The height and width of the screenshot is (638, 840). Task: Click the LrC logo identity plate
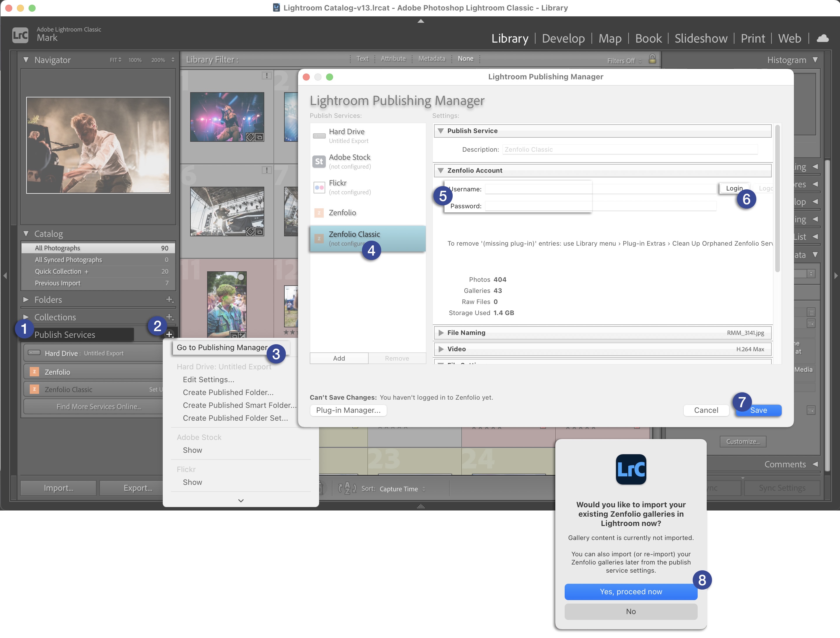20,35
